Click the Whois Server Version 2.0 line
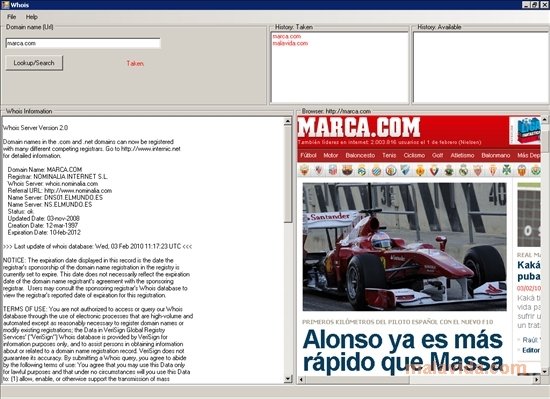This screenshot has height=399, width=550. pyautogui.click(x=35, y=128)
